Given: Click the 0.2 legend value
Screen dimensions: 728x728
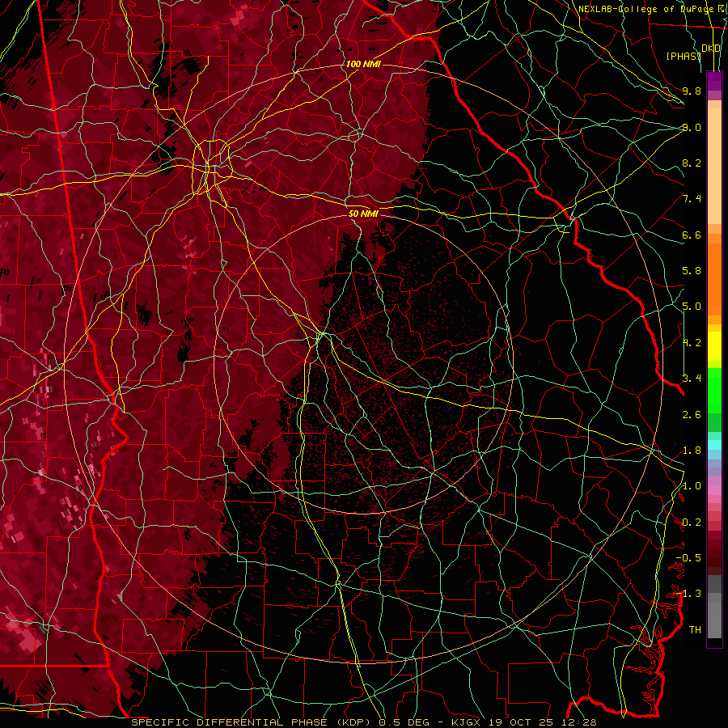Looking at the screenshot, I should [692, 523].
